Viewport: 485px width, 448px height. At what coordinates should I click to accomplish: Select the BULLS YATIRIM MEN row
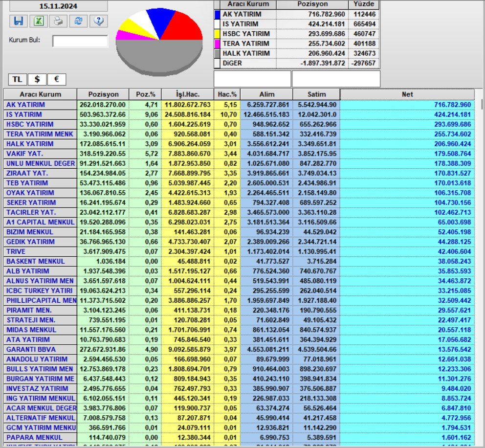pos(239,369)
